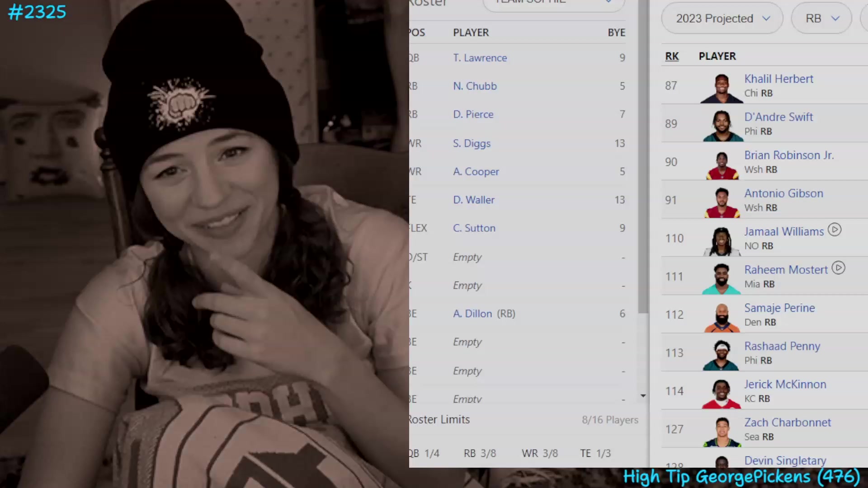Sort by RK column header
This screenshot has width=868, height=488.
[672, 56]
